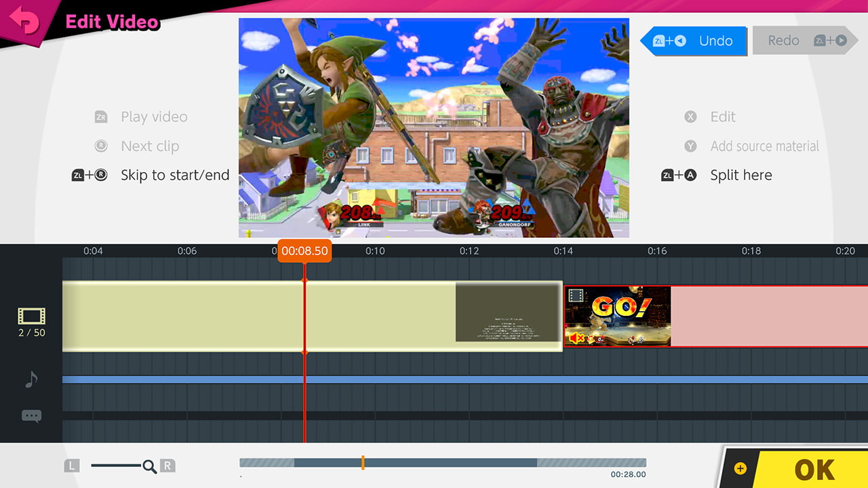This screenshot has width=868, height=488.
Task: Click the 00:28.00 total duration text
Action: click(x=628, y=474)
